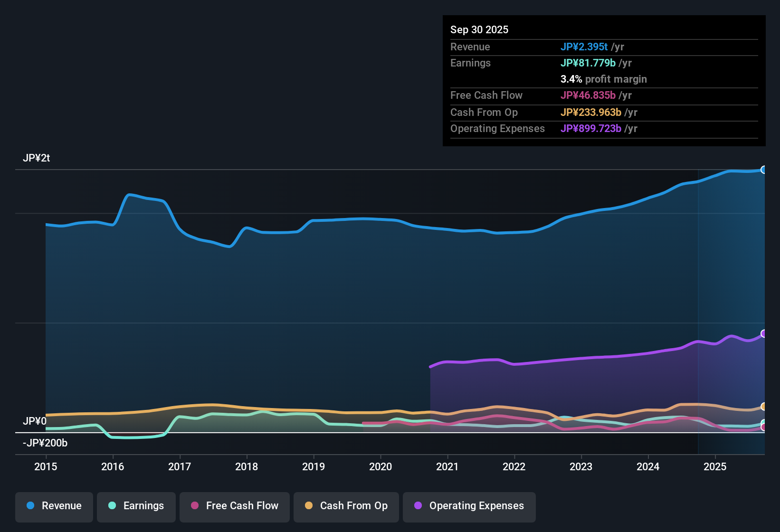Image resolution: width=780 pixels, height=532 pixels.
Task: Click the pink Free Cash Flow dot icon
Action: point(194,506)
